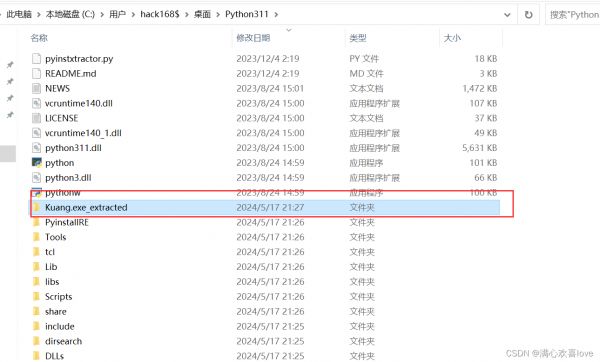This screenshot has height=362, width=600.
Task: Click the 1,472 KB size of NEWS
Action: tap(480, 88)
